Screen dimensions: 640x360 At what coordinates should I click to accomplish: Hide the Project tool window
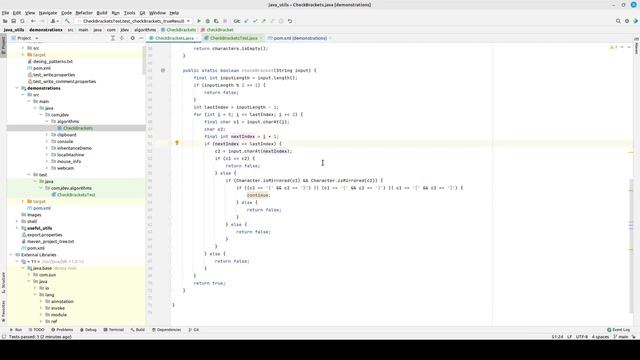[141, 38]
